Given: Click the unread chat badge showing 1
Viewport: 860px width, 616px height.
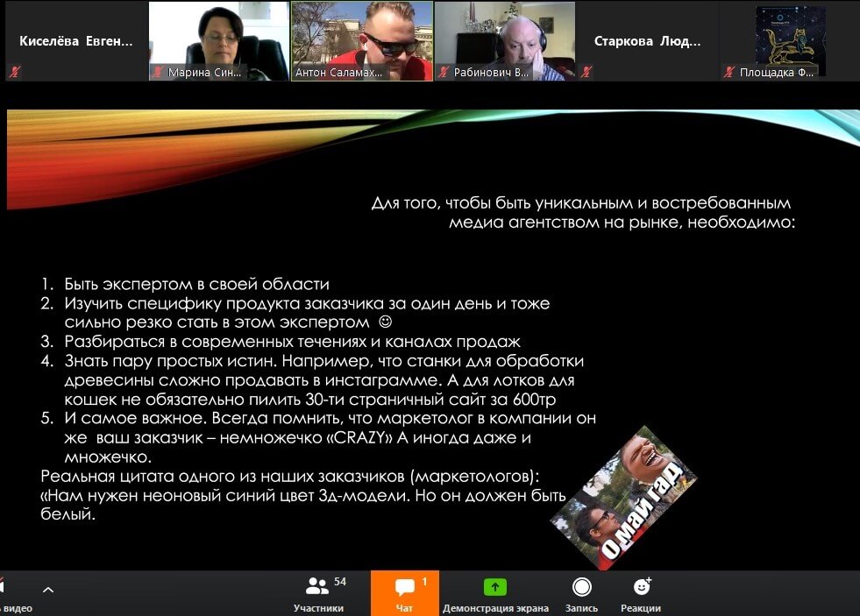Looking at the screenshot, I should pos(425,581).
